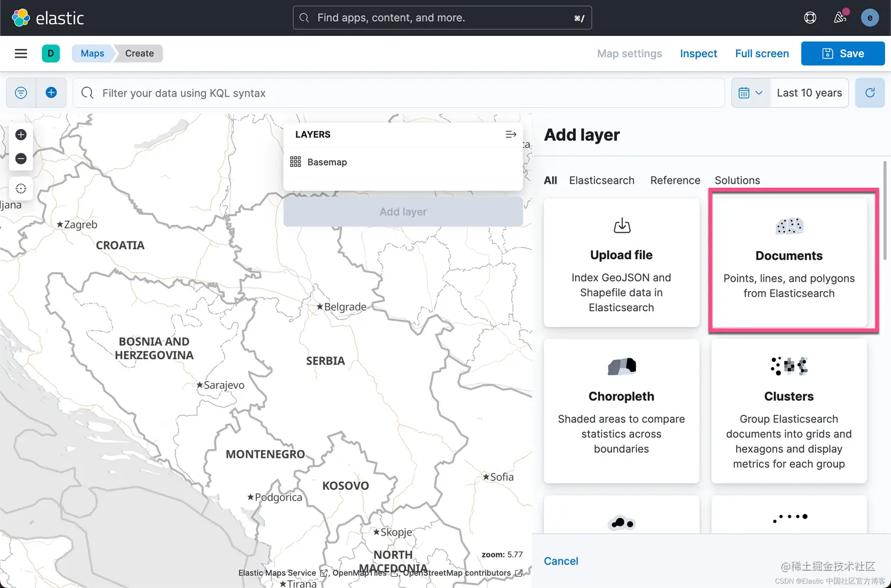This screenshot has height=588, width=891.
Task: Click the SERBIA country label
Action: click(x=325, y=361)
